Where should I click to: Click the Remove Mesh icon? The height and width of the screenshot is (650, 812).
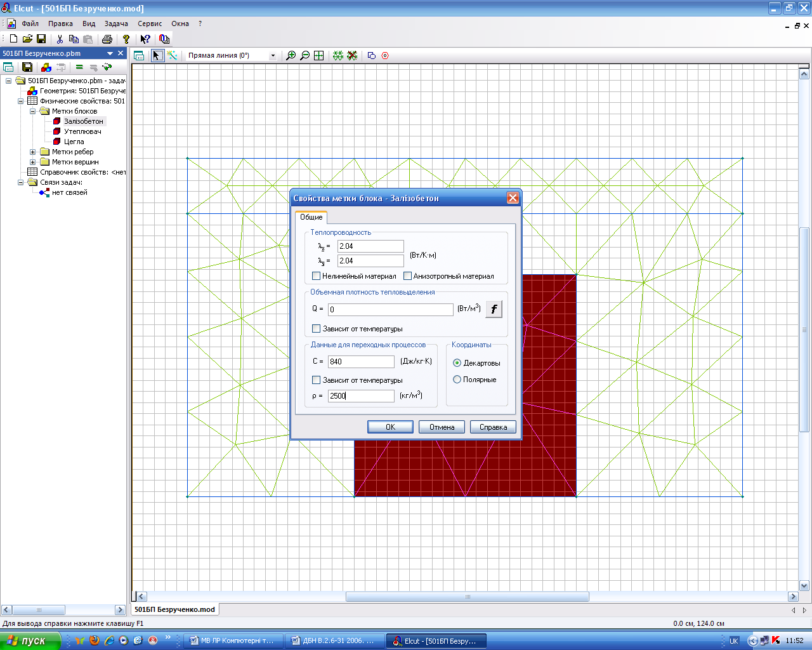click(352, 56)
